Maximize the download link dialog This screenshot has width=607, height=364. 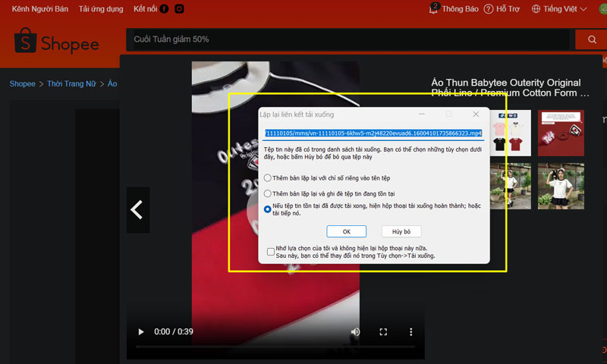[x=448, y=114]
